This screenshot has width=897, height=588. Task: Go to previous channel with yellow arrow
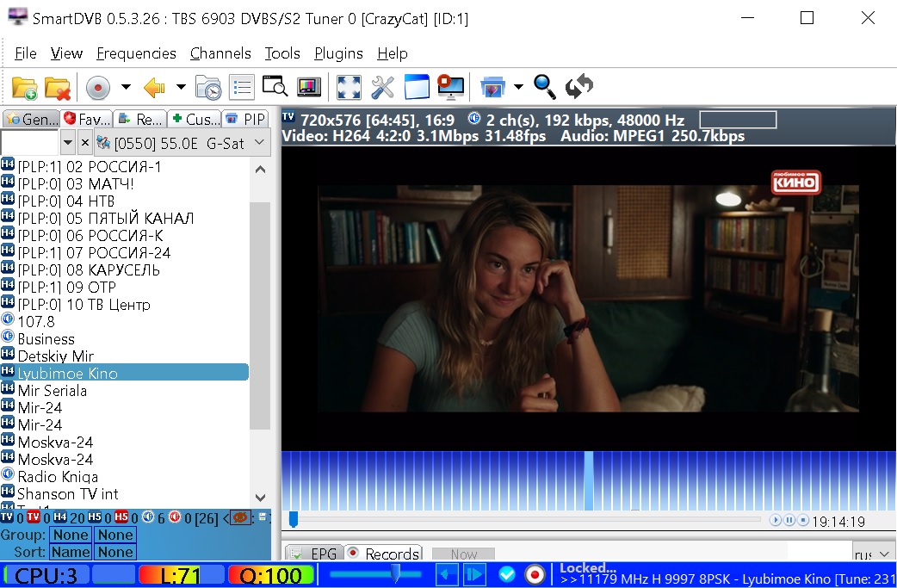[154, 88]
